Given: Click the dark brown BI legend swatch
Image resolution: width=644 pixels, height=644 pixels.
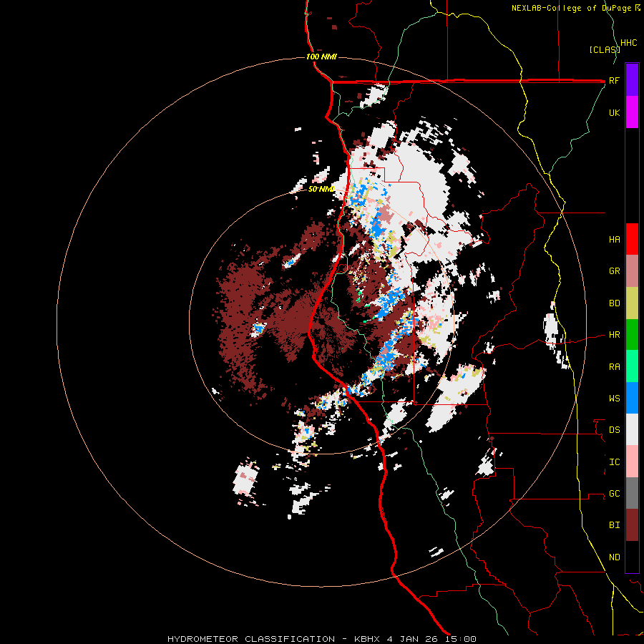Looking at the screenshot, I should click(x=632, y=525).
